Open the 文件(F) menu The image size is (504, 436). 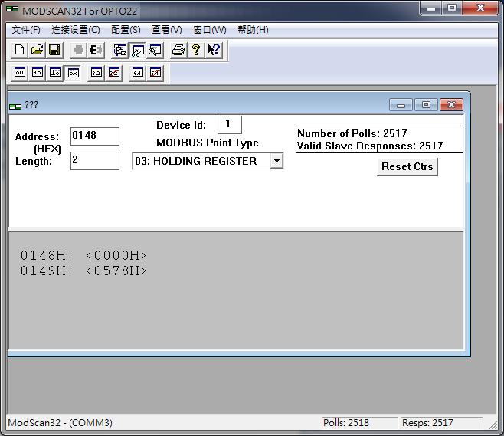click(x=26, y=30)
